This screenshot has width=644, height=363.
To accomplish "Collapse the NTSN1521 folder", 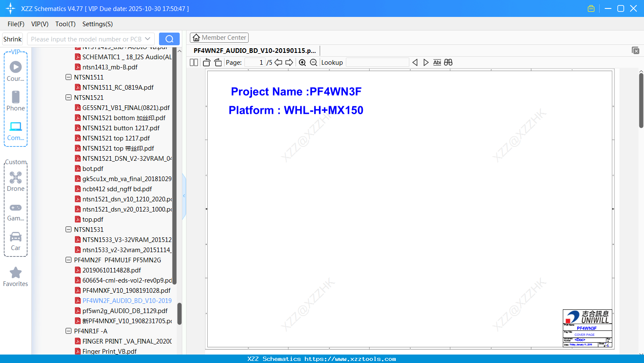I will (69, 97).
